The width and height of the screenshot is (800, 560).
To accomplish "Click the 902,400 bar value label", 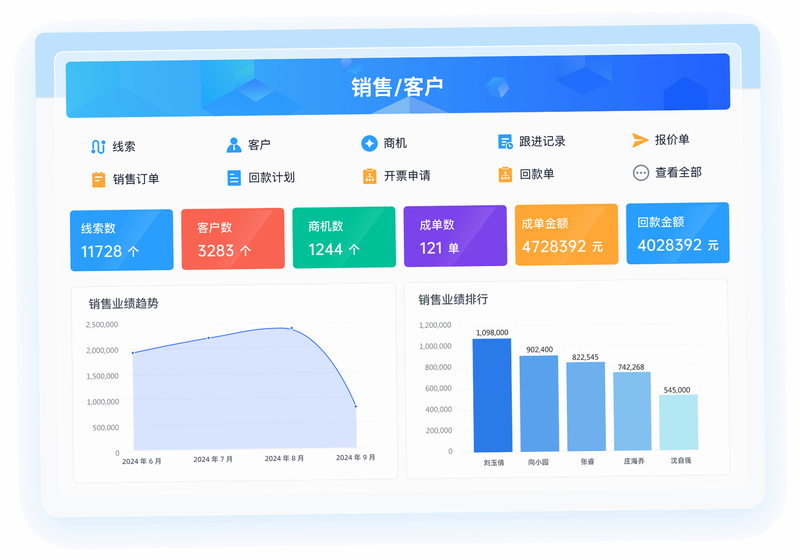I will tap(539, 349).
